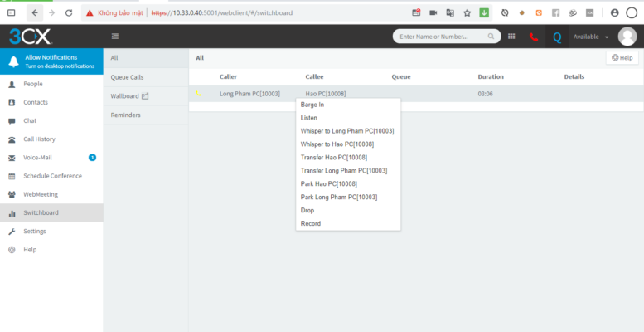This screenshot has width=644, height=332.
Task: Bookmark page with browser star icon
Action: (467, 12)
